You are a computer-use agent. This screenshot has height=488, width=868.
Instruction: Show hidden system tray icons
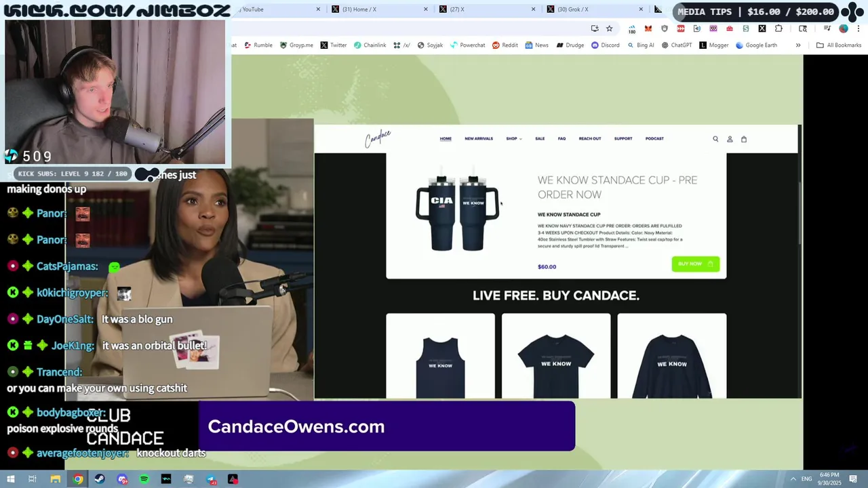coord(793,479)
